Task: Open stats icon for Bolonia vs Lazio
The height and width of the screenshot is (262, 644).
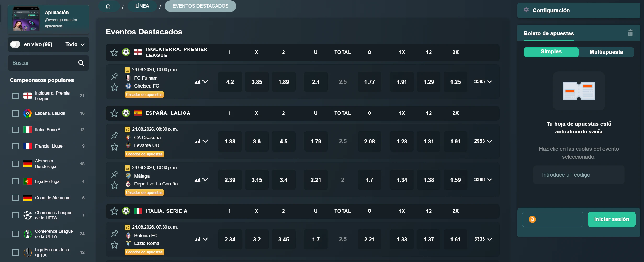Action: [x=197, y=239]
